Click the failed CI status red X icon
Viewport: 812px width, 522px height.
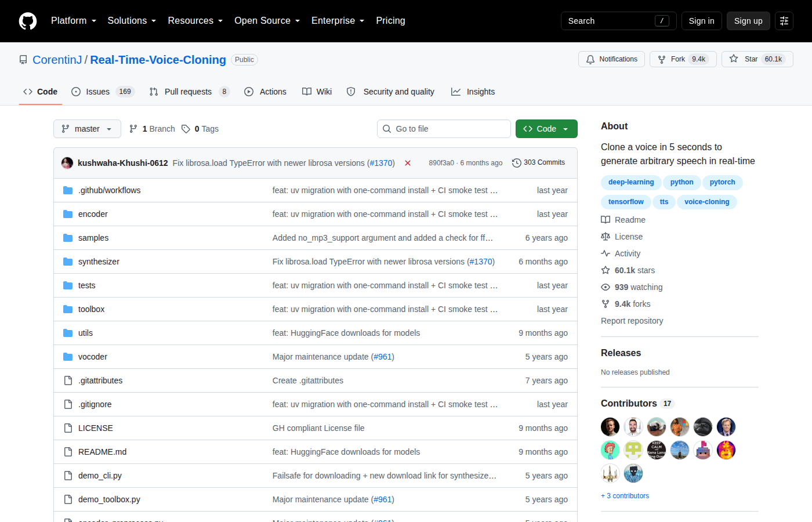pos(408,163)
